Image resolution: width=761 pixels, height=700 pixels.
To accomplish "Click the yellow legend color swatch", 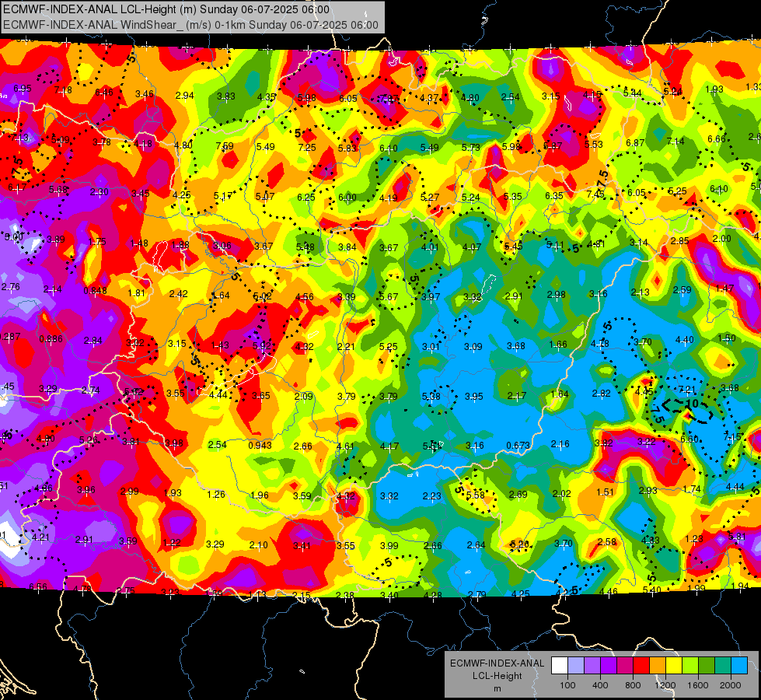I will point(674,666).
